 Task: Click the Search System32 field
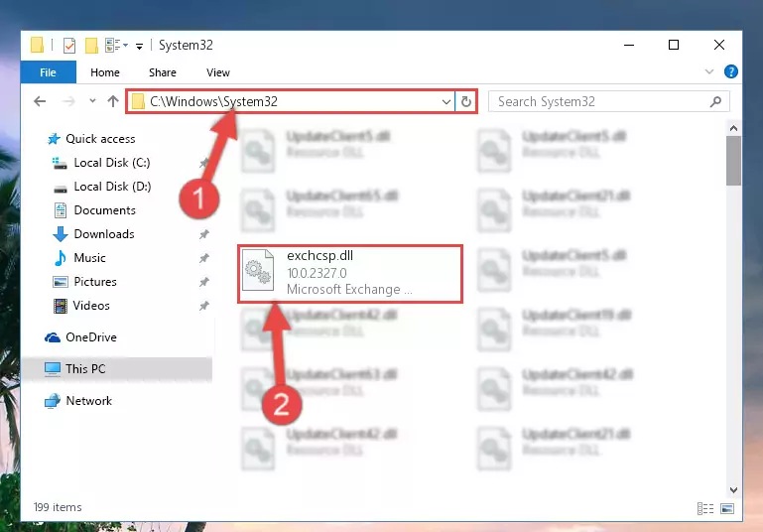[x=608, y=101]
